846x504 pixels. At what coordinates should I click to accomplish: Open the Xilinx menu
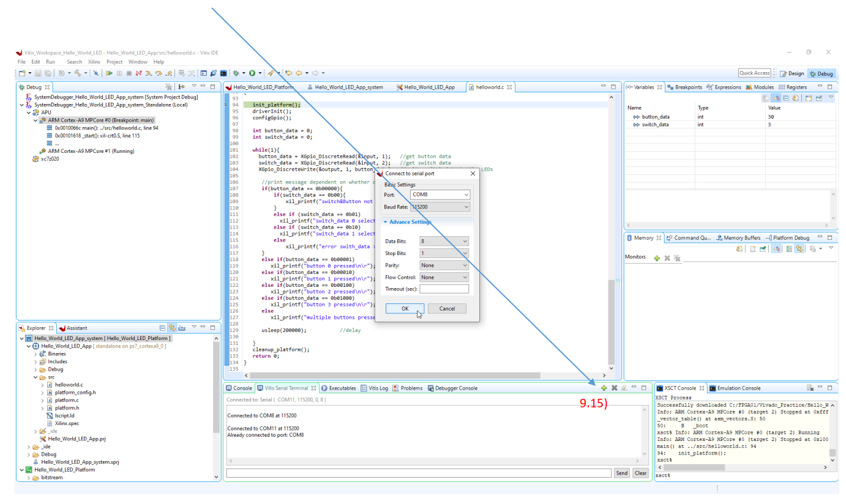(94, 62)
